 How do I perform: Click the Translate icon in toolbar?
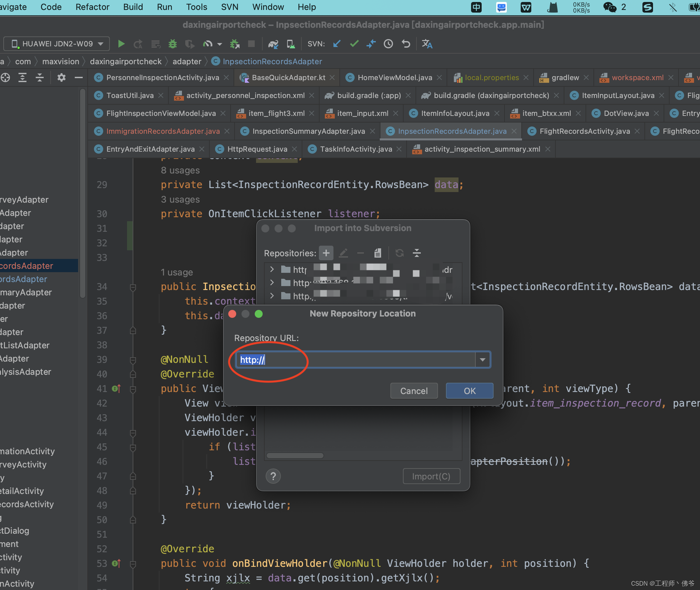427,44
